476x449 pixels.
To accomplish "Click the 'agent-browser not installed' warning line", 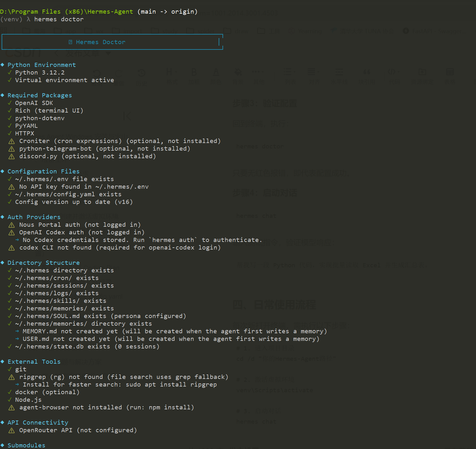I will click(107, 407).
